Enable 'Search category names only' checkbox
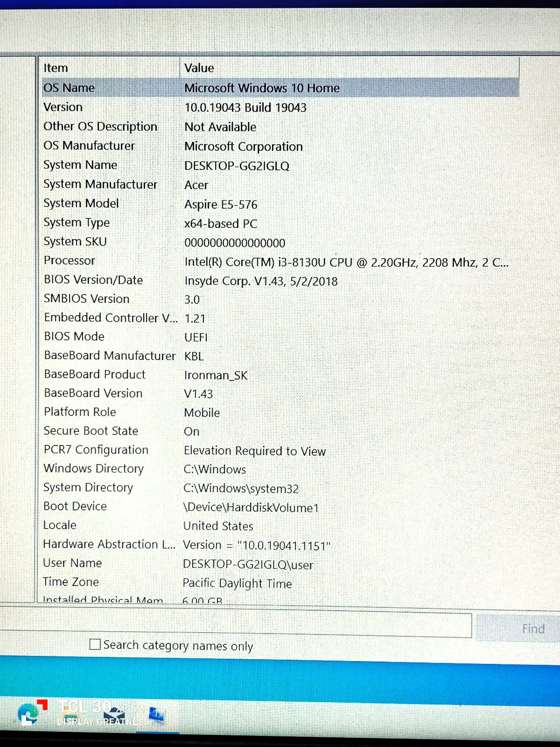 pos(95,644)
